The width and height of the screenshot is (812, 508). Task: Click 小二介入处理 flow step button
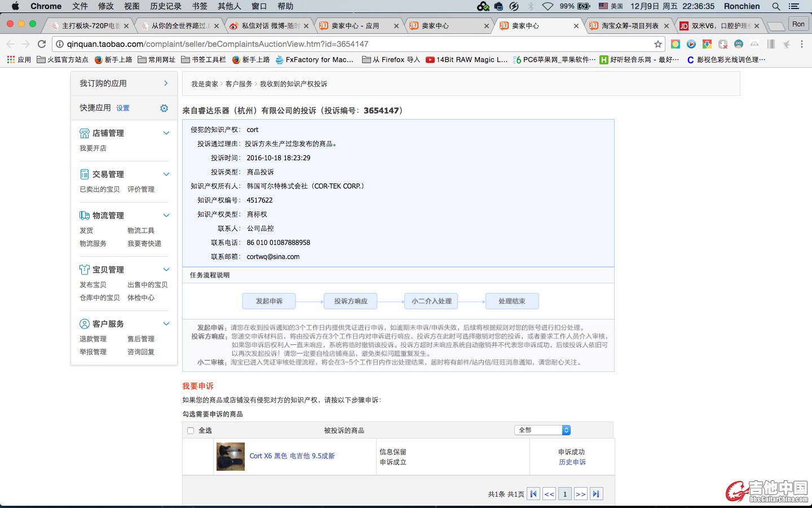point(431,301)
